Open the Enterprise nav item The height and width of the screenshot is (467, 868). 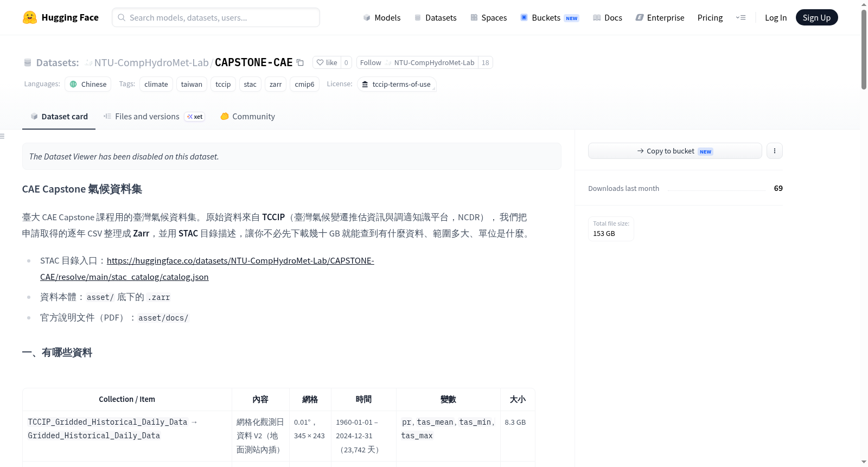[x=660, y=18]
